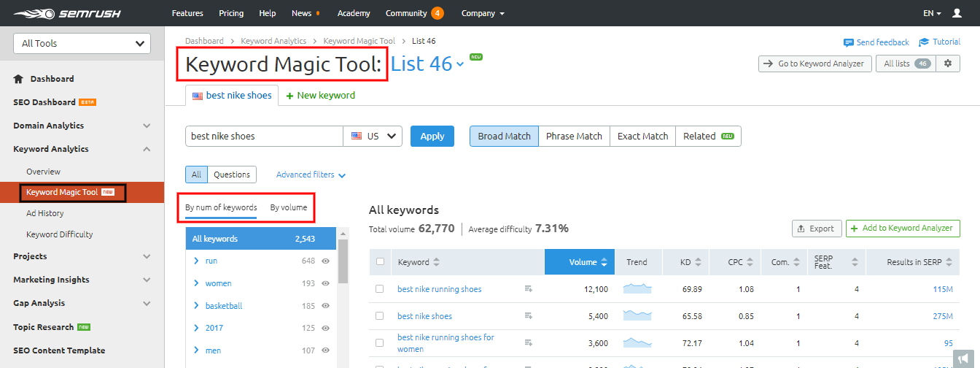The width and height of the screenshot is (980, 368).
Task: Select the Phrase Match tab
Action: point(574,137)
